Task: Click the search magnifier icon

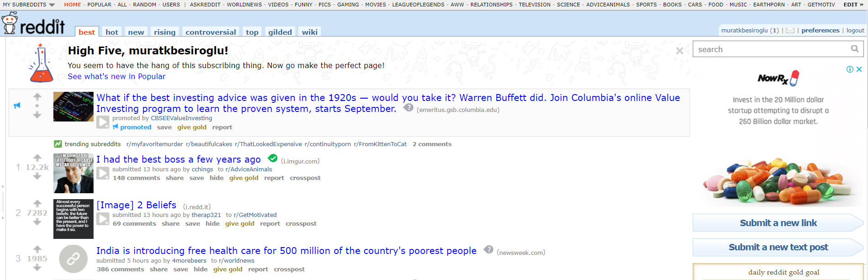Action: click(855, 49)
